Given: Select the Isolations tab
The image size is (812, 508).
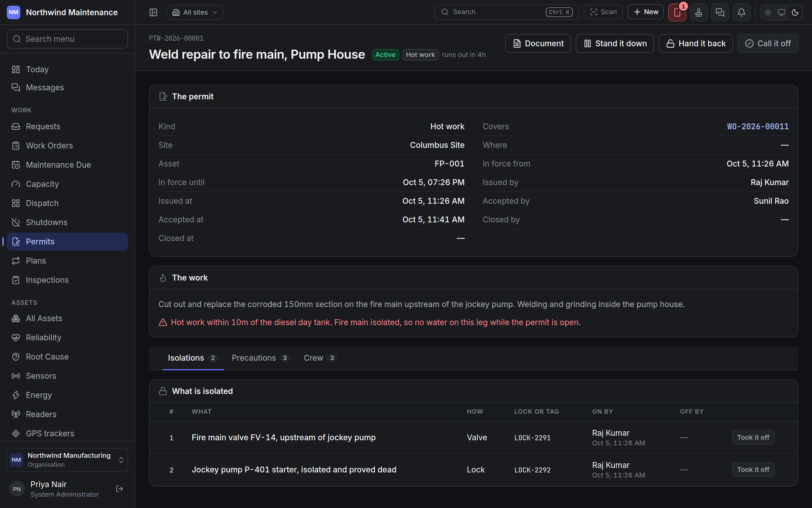Looking at the screenshot, I should (193, 358).
